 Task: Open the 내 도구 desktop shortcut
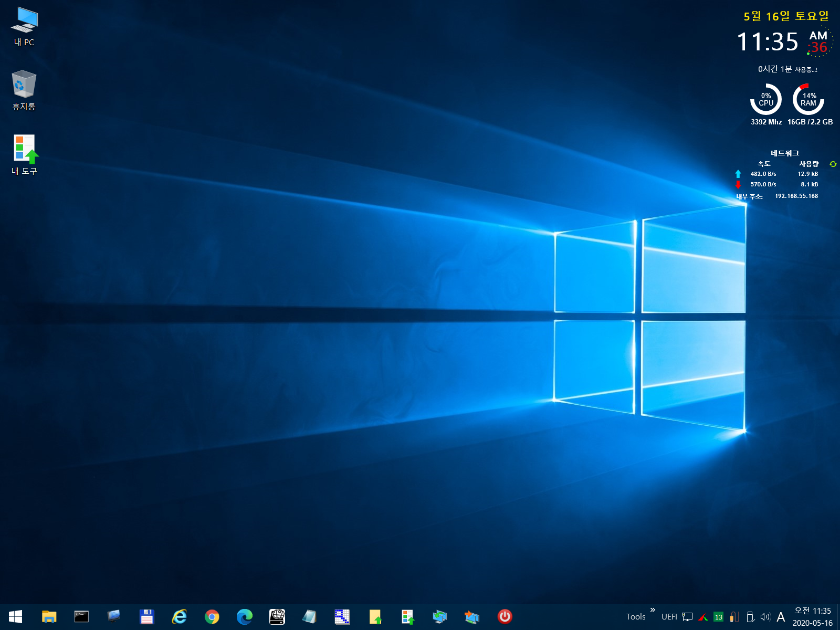(x=24, y=155)
